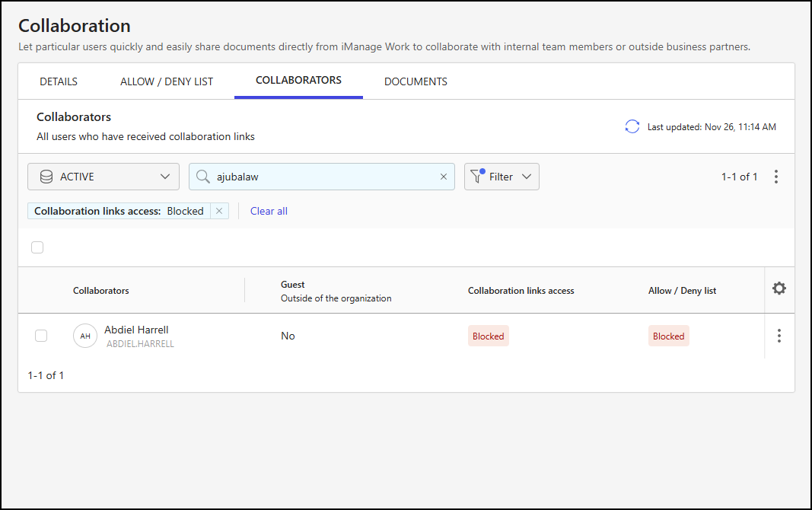Click the stack icon in the ACTIVE selector
The height and width of the screenshot is (510, 812).
pyautogui.click(x=47, y=176)
